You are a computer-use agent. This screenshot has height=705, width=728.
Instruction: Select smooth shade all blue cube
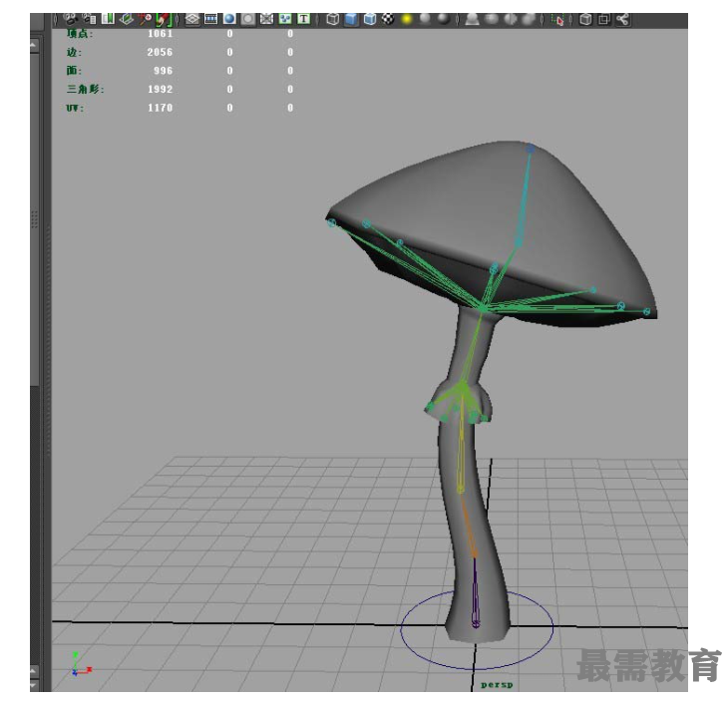click(x=351, y=19)
